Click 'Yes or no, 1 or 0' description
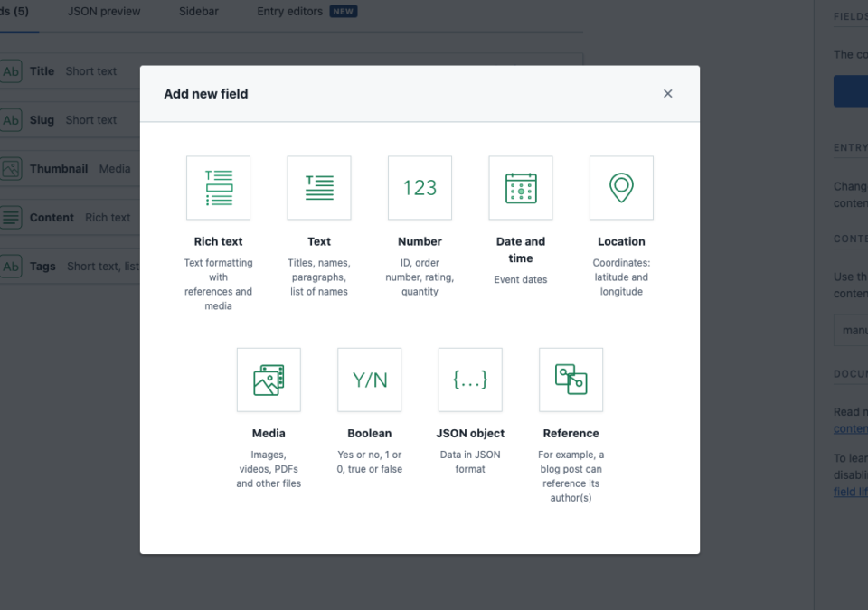 pos(369,462)
